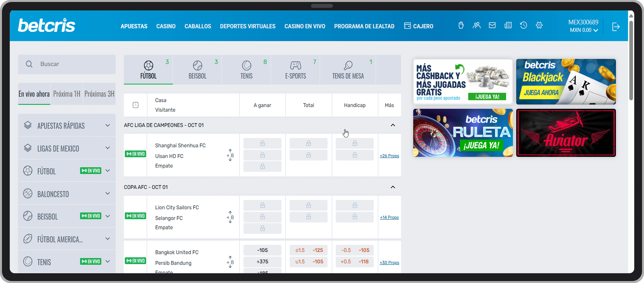Click the bet history clock icon
This screenshot has height=283, width=644.
(523, 25)
